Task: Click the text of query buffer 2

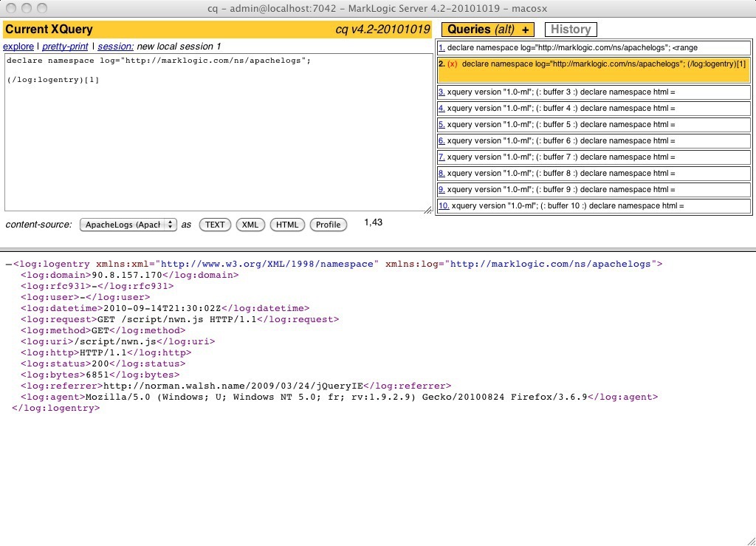Action: tap(604, 64)
